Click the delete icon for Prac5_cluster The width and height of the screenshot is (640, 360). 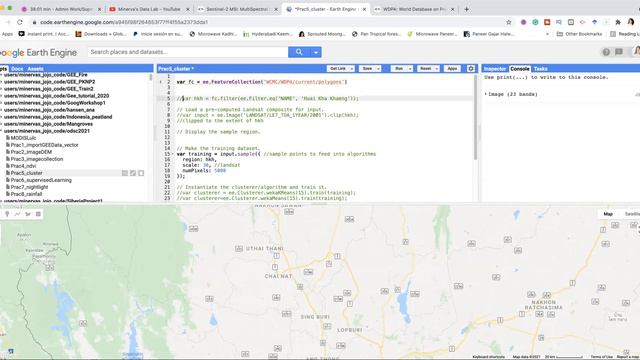coord(141,173)
